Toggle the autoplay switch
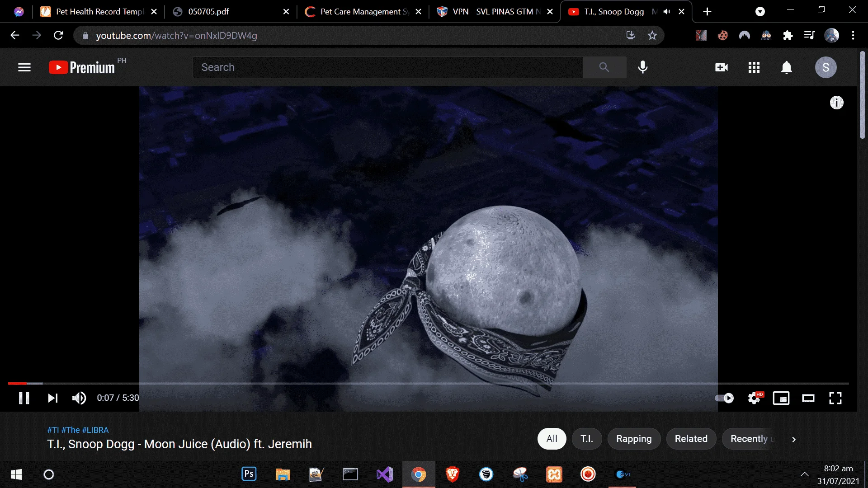The image size is (868, 488). [x=724, y=398]
